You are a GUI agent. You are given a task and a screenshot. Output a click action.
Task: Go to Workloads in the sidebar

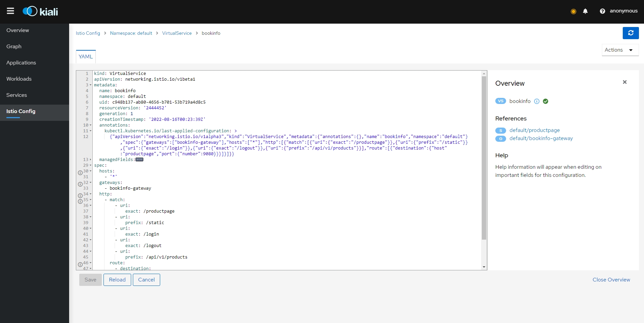pos(19,79)
